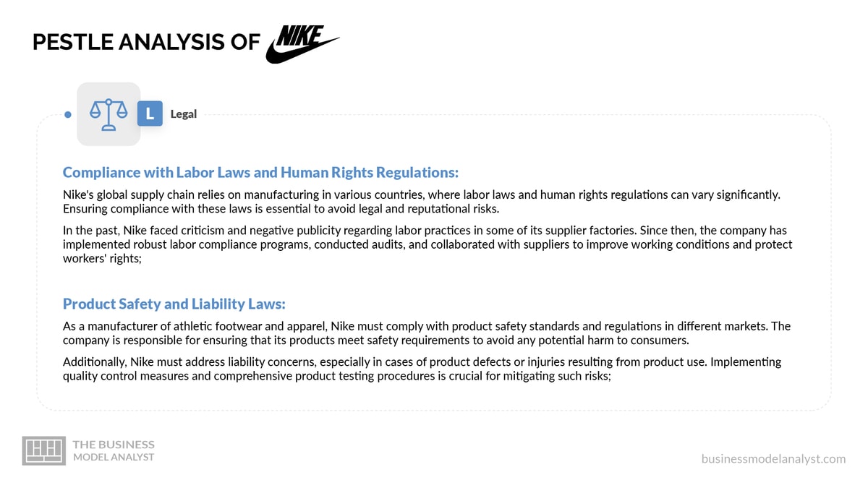Image resolution: width=868 pixels, height=488 pixels.
Task: Click the PESTLE ANALYSIS OF title
Action: pos(146,43)
